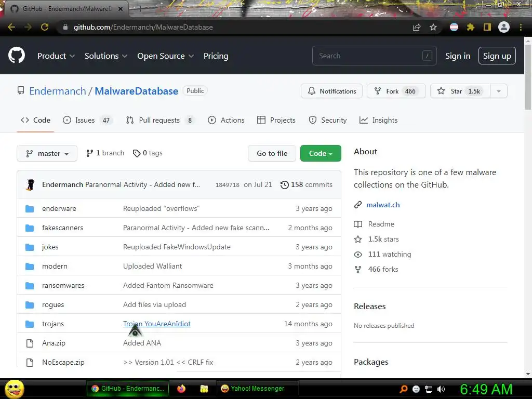Open the modern folder

point(55,267)
